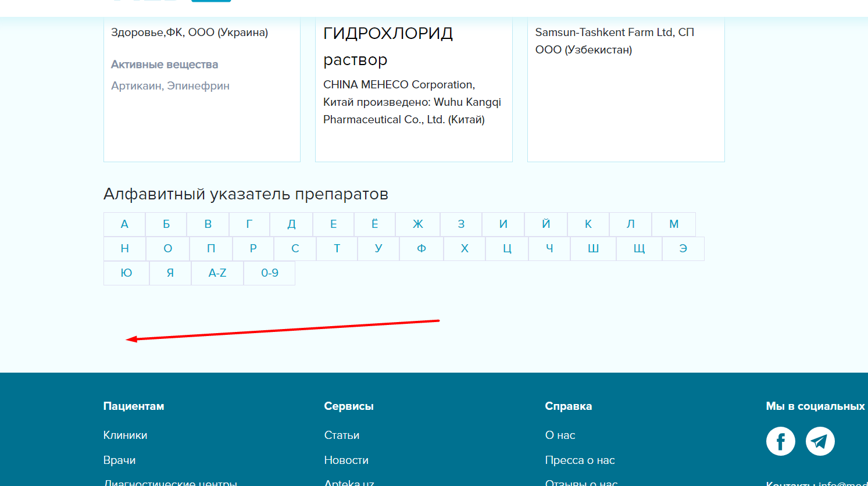868x486 pixels.
Task: Open Пресса о нас footer link
Action: pyautogui.click(x=580, y=460)
